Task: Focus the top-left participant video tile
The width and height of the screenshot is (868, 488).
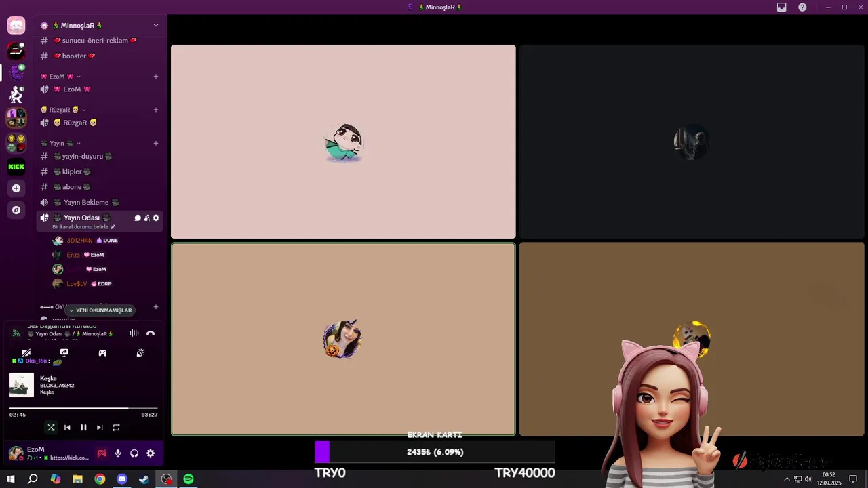Action: tap(343, 142)
